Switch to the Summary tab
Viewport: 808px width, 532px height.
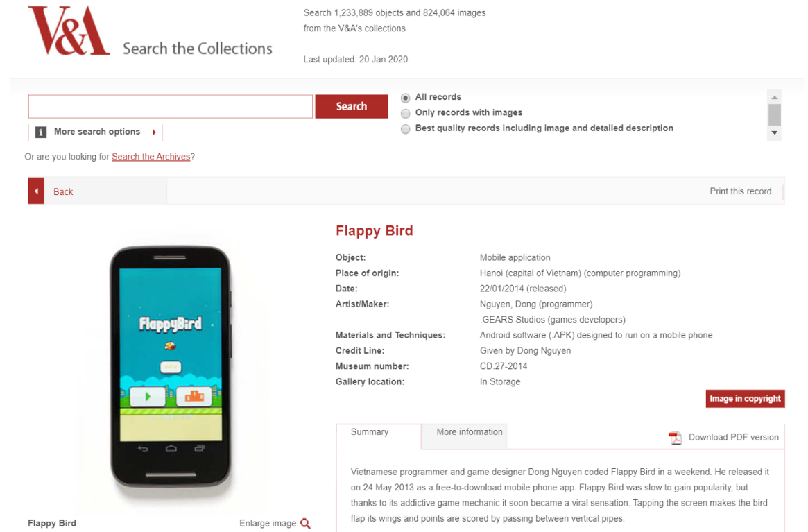click(370, 432)
